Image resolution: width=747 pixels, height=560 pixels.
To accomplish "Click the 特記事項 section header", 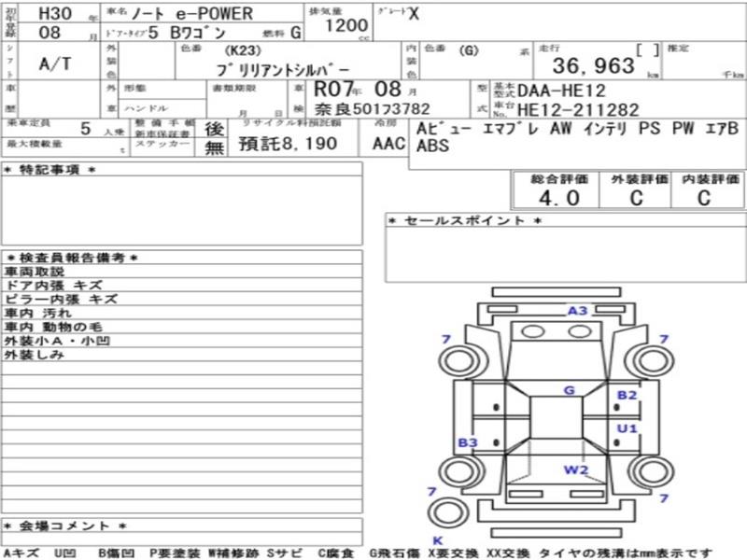I will pos(49,170).
